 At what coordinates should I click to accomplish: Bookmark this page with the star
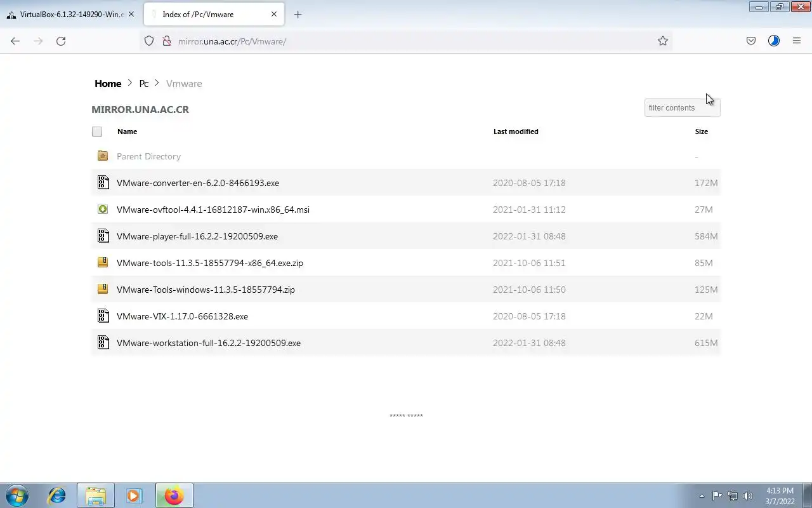[x=663, y=41]
